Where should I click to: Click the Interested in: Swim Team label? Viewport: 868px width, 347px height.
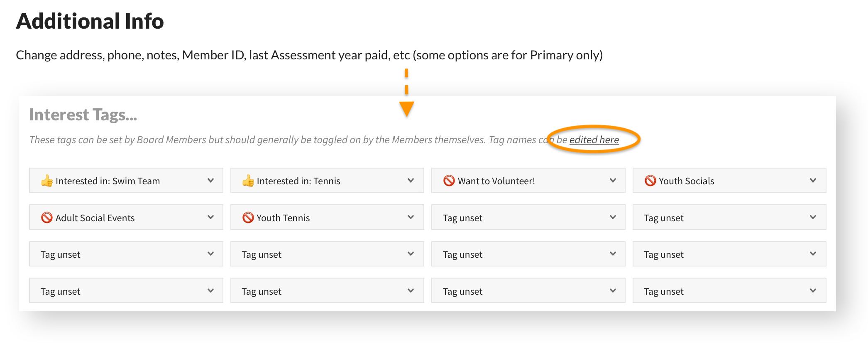click(x=108, y=181)
